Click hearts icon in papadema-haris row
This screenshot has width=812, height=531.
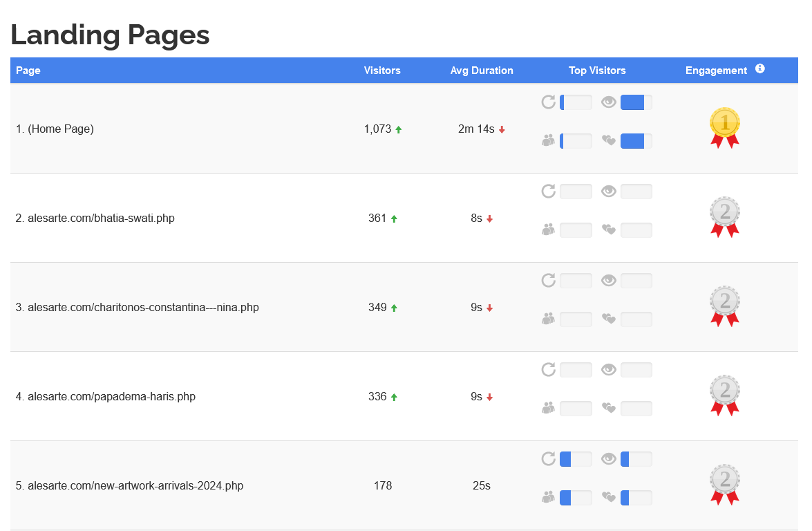click(x=609, y=408)
